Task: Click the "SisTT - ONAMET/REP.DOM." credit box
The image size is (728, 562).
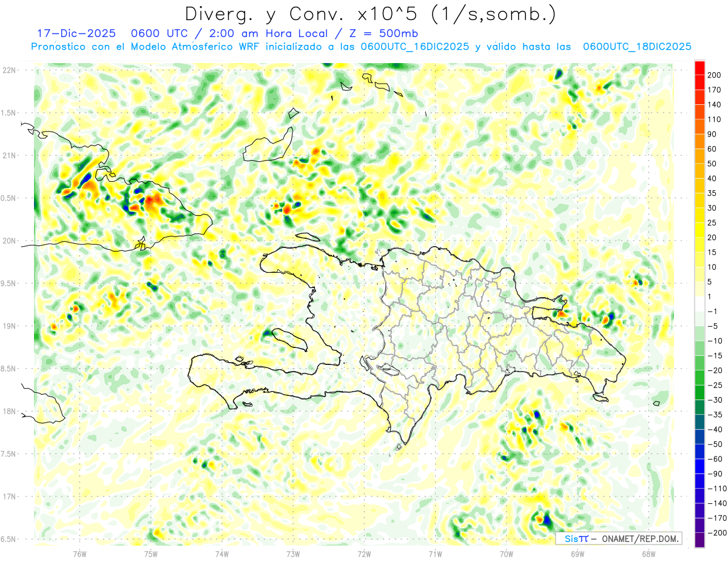Action: (x=618, y=538)
